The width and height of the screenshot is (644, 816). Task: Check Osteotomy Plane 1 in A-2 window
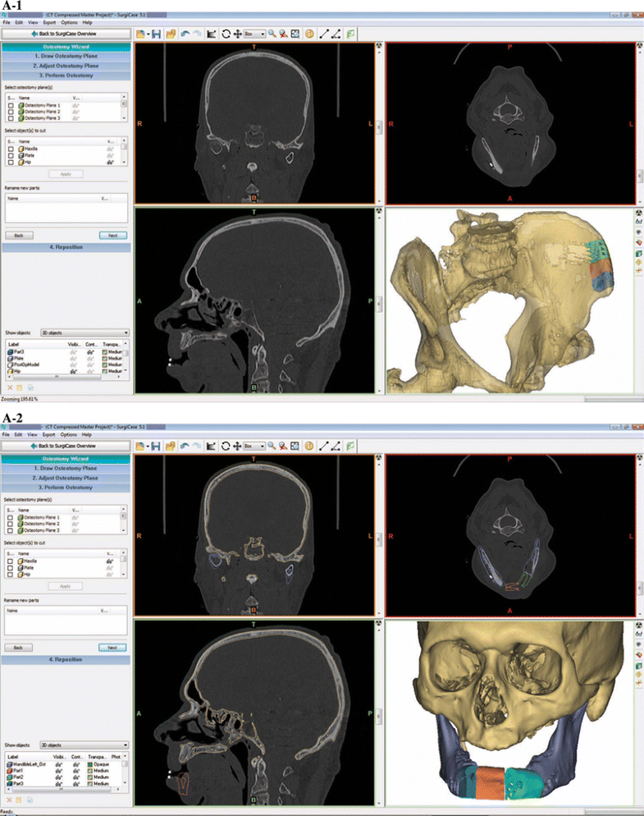tap(11, 518)
